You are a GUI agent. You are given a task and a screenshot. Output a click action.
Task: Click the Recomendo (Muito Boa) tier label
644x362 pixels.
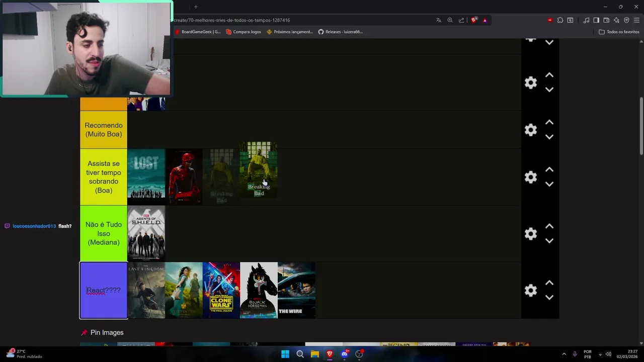104,130
